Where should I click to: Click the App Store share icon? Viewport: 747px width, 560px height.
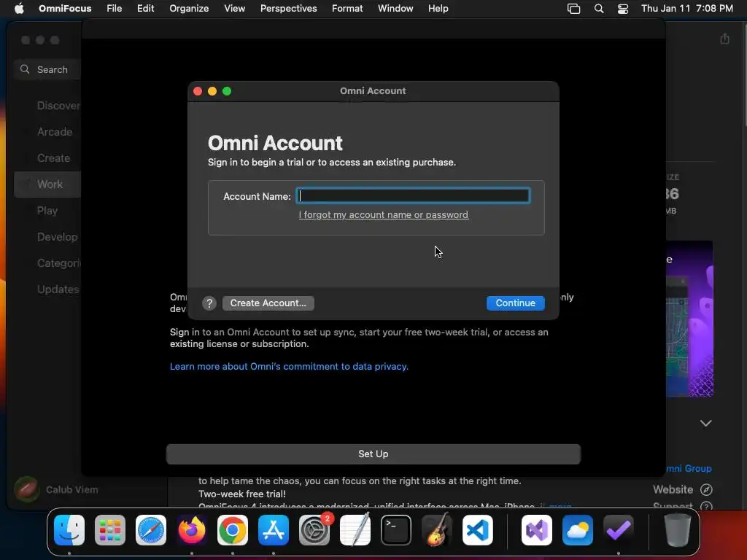click(724, 39)
